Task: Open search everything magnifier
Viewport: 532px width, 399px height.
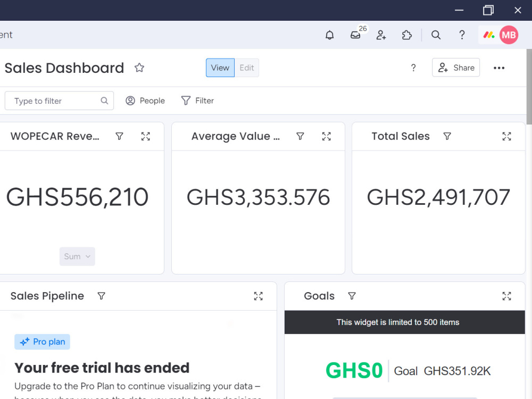Action: click(436, 35)
